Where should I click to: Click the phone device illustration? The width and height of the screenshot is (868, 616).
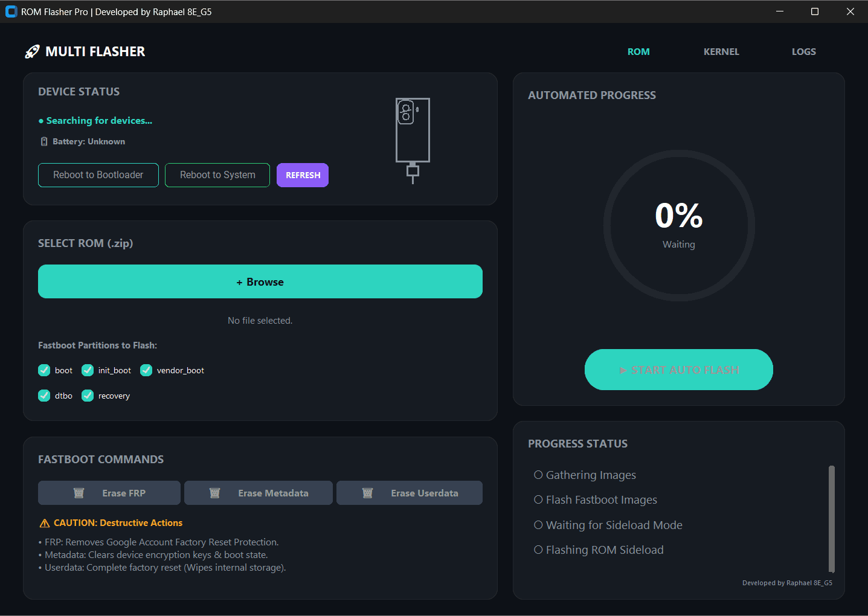click(413, 141)
